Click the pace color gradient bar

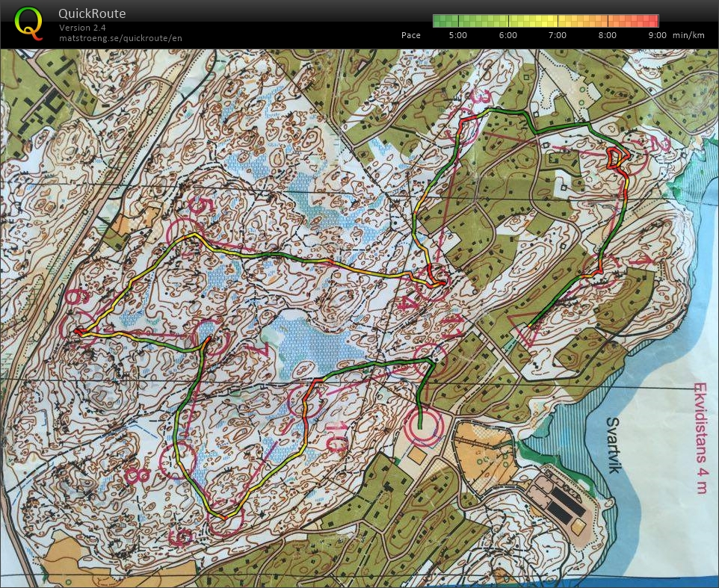546,21
